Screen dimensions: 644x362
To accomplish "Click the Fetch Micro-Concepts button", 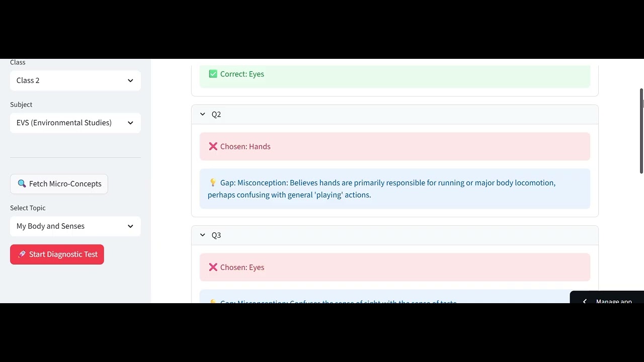I will [59, 184].
